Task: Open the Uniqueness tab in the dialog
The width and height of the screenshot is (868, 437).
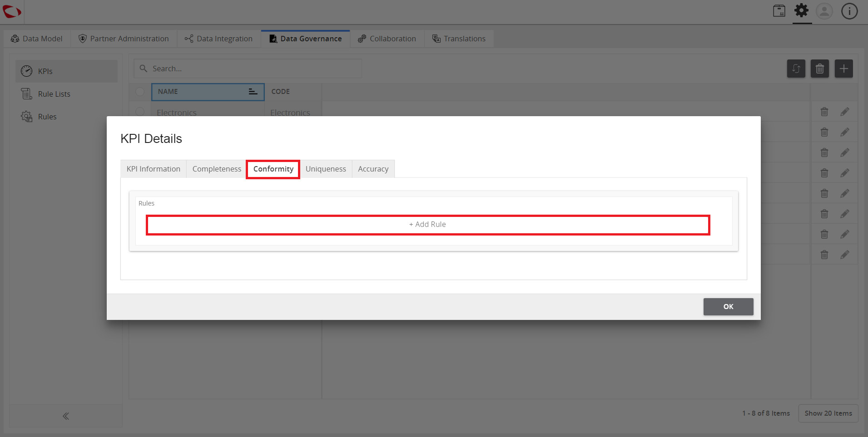Action: pos(326,169)
